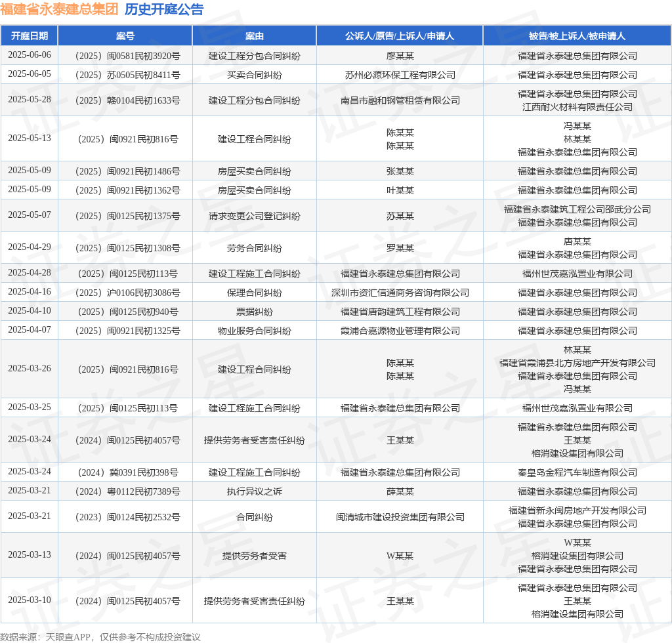Select defendant 福建省霞浦县北方房地产开发有限公司
The image size is (672, 643).
pyautogui.click(x=577, y=363)
